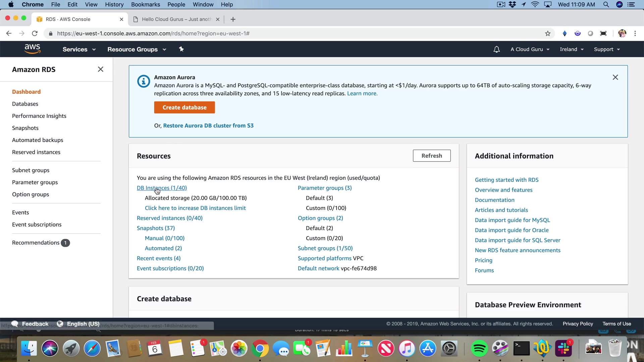The width and height of the screenshot is (644, 362).
Task: Collapse the Amazon RDS sidebar panel
Action: [100, 69]
